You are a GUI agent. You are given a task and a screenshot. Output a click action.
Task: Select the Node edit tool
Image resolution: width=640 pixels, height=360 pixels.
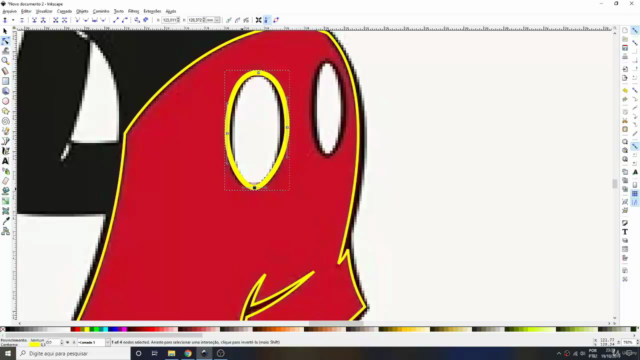(x=5, y=41)
